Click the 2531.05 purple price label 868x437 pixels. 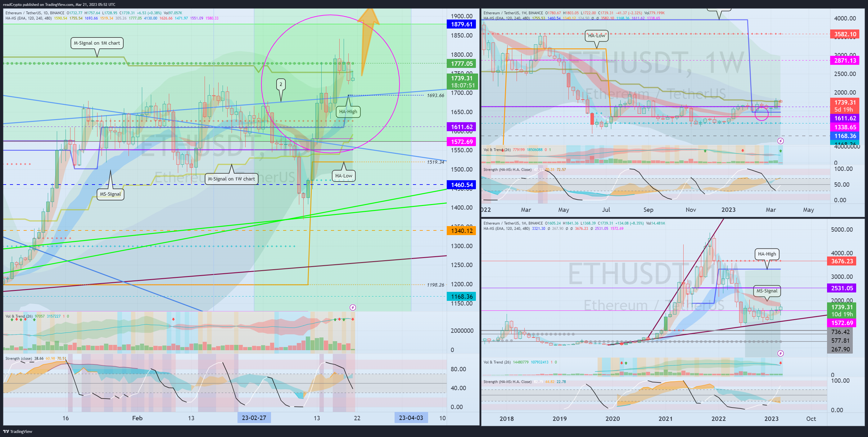[841, 288]
